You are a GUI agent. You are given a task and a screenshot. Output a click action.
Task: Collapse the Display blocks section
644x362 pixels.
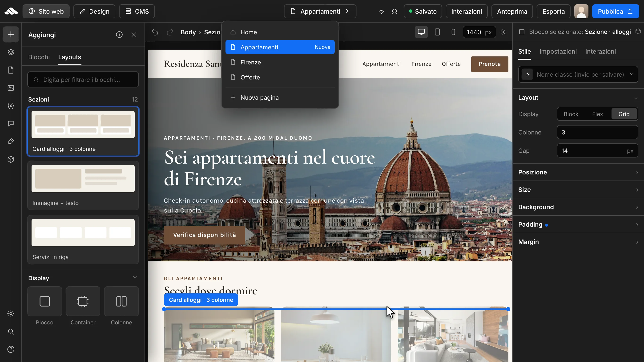(x=135, y=277)
